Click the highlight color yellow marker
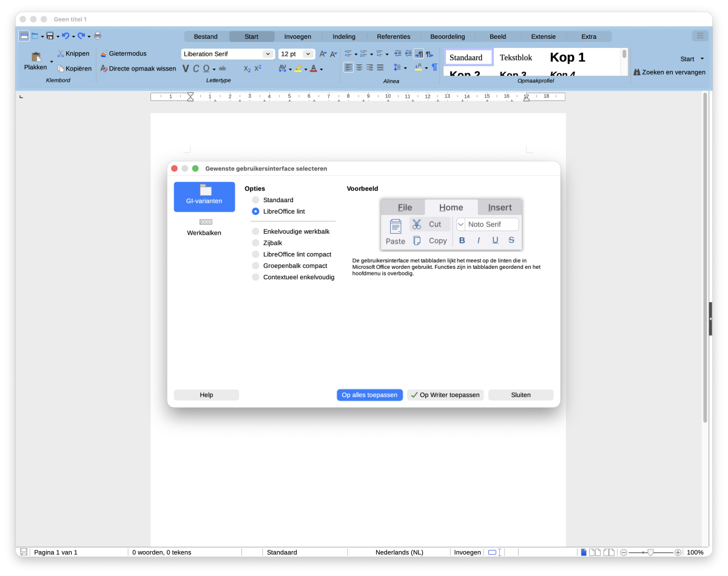Image resolution: width=728 pixels, height=576 pixels. pyautogui.click(x=298, y=69)
